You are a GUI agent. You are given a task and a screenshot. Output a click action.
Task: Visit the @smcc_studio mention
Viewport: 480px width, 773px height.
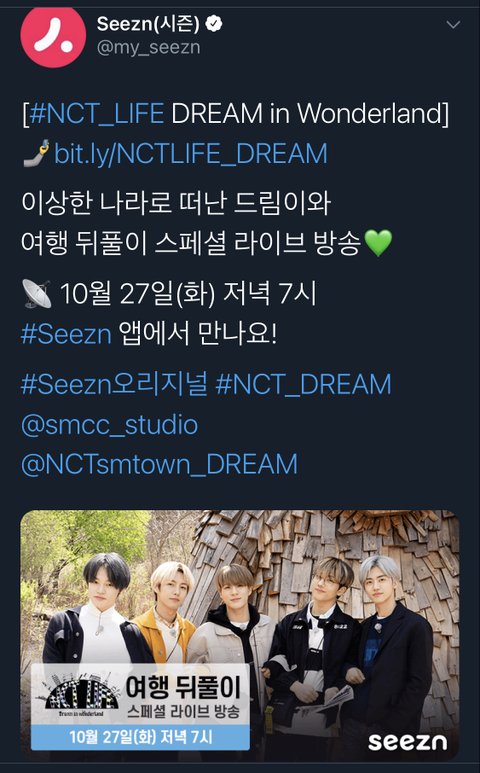[x=109, y=425]
